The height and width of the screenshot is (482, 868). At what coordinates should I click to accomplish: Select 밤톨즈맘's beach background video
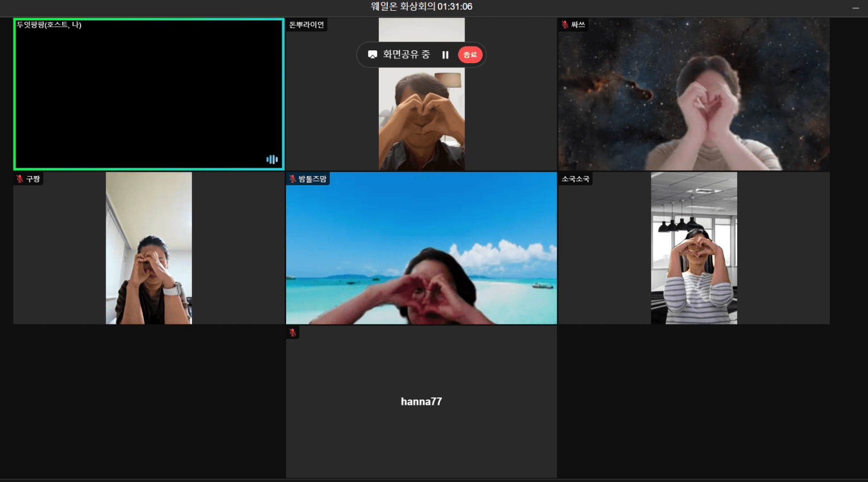[421, 248]
